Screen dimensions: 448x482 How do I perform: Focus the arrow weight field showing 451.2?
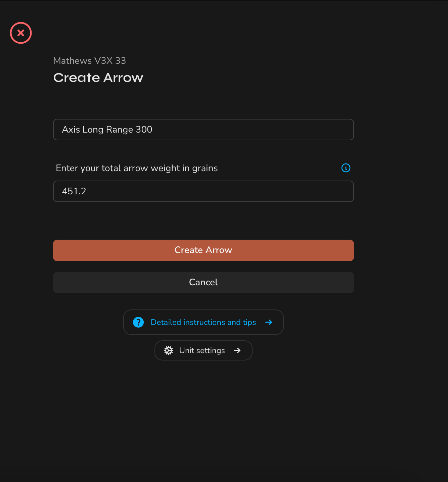pos(203,191)
